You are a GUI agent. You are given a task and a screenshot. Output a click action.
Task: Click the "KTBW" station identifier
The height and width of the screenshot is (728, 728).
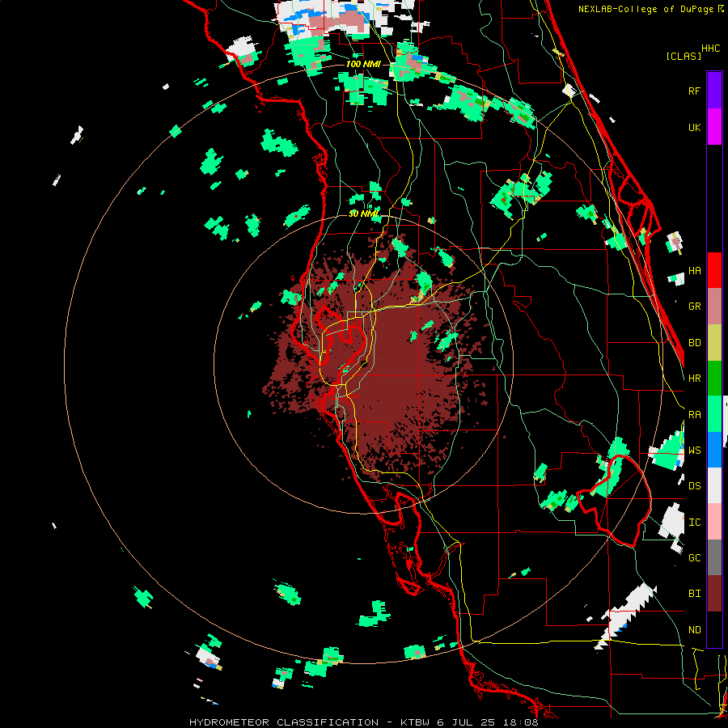click(x=415, y=722)
